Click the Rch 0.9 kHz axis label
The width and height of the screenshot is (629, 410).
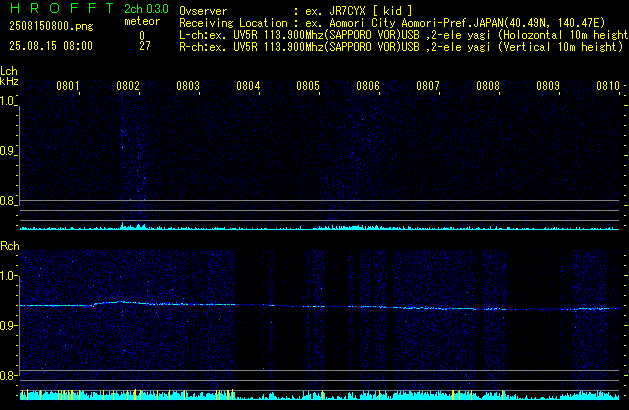[x=7, y=325]
